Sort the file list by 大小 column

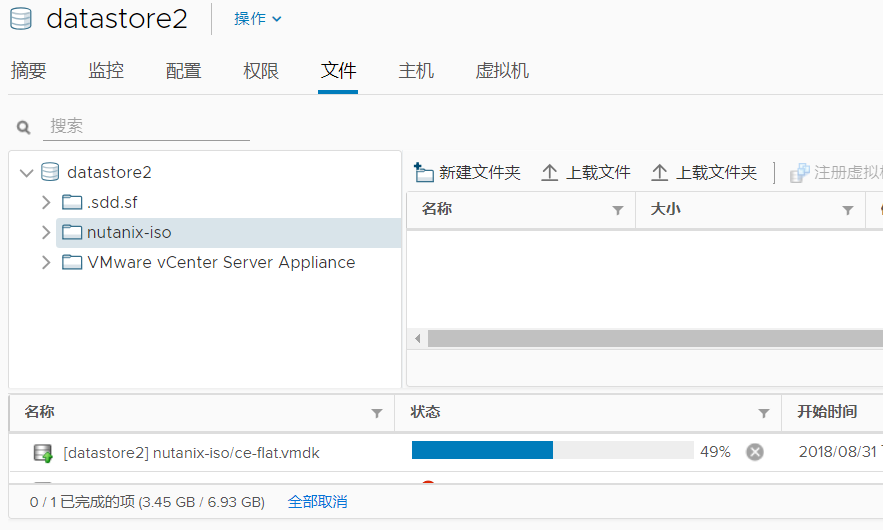click(666, 209)
